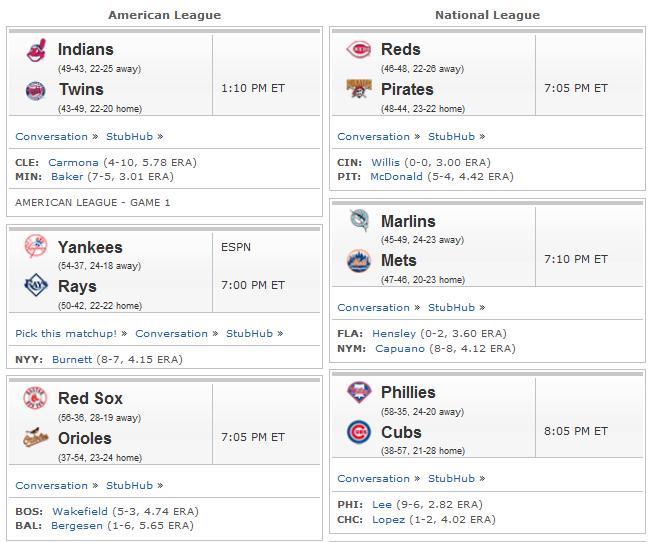Open the Pick this matchup! link
Screen dimensions: 649x542
(x=66, y=334)
